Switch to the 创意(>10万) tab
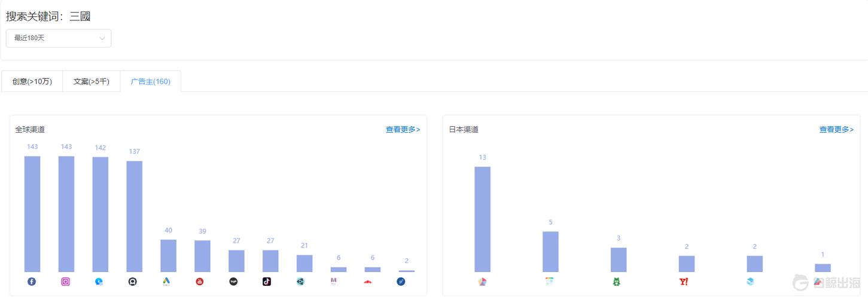The height and width of the screenshot is (299, 868). tap(32, 81)
